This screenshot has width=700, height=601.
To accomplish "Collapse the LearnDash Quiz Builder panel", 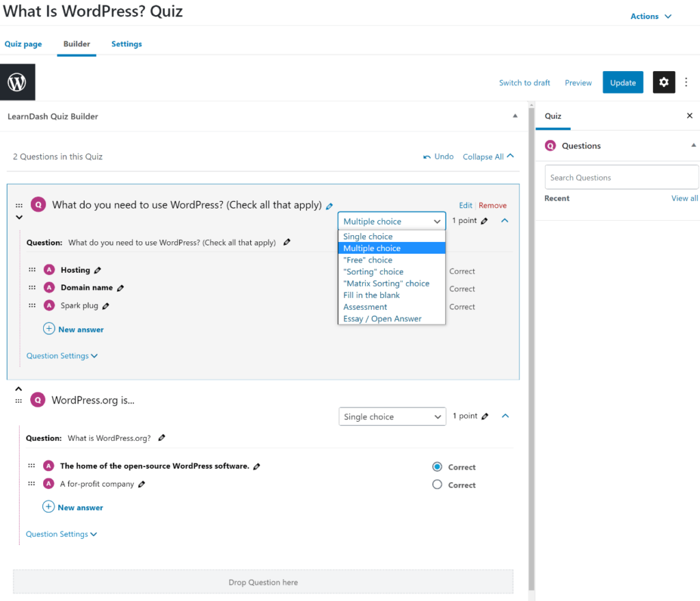I will tap(515, 116).
